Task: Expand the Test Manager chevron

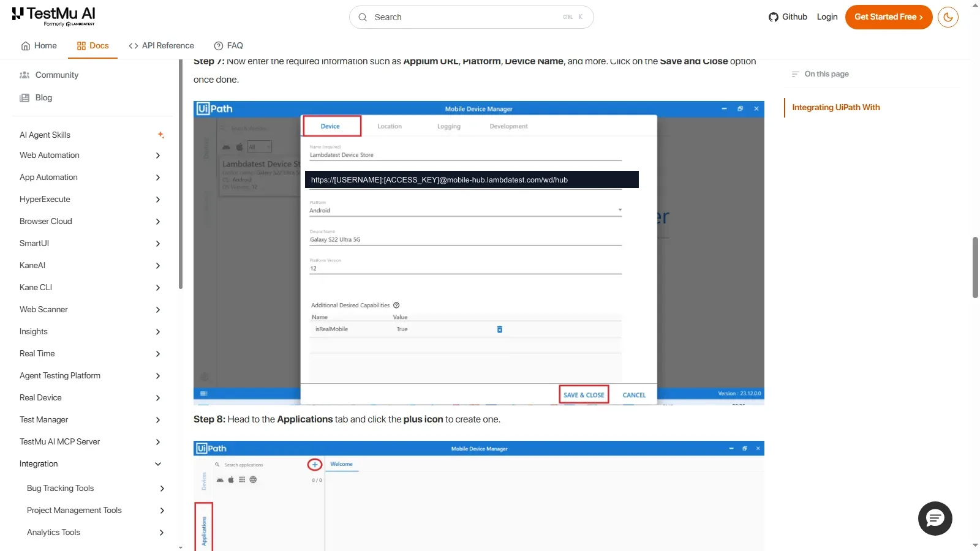Action: 158,420
